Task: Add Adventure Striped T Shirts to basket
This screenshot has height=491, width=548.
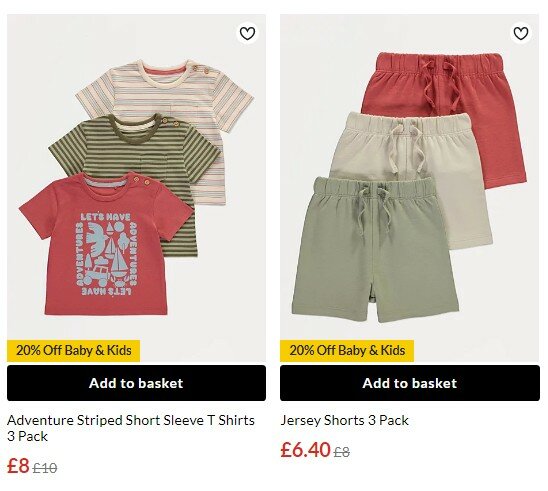Action: point(136,383)
